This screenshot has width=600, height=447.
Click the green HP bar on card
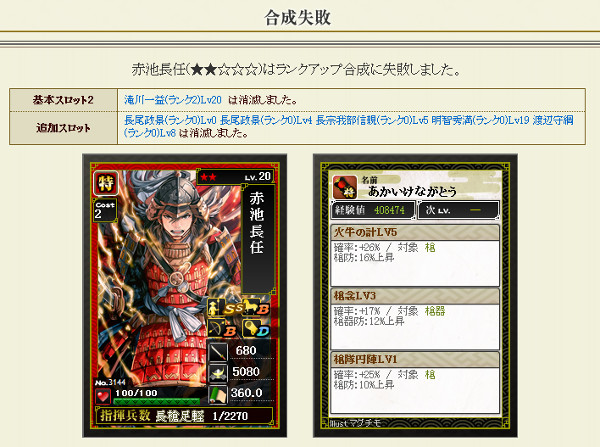157,401
